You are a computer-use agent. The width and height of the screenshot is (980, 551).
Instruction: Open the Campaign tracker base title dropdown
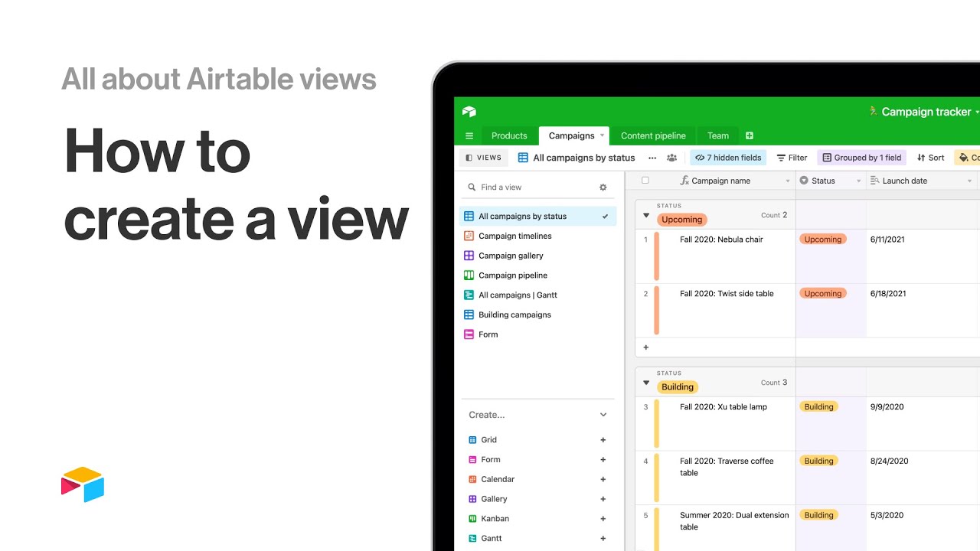[x=977, y=112]
